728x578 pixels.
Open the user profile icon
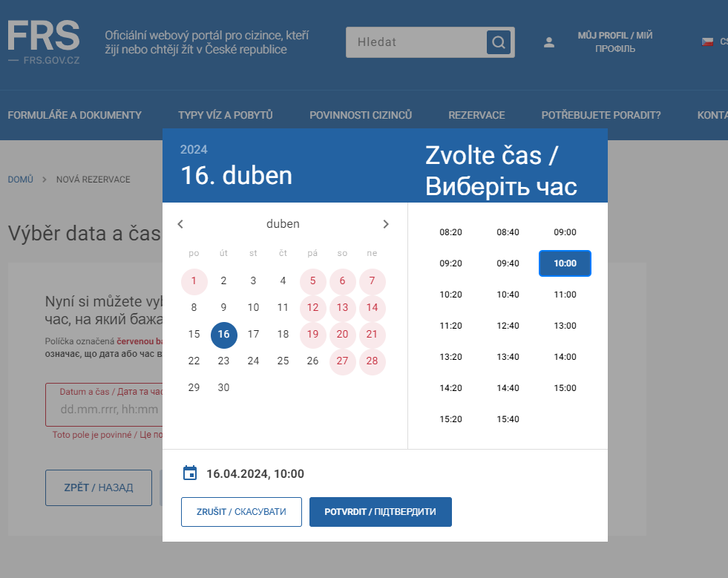[x=549, y=42]
